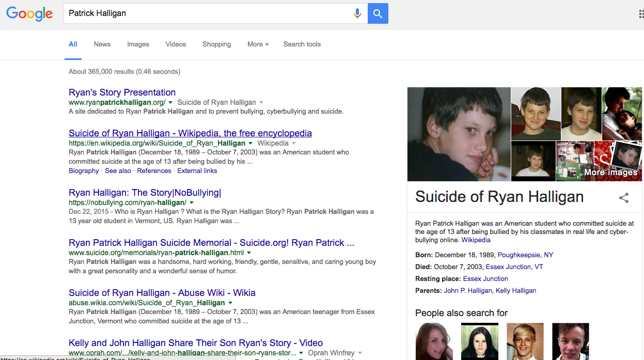Screen dimensions: 644x360
Task: Open the Google apps grid icon
Action: pos(641,14)
